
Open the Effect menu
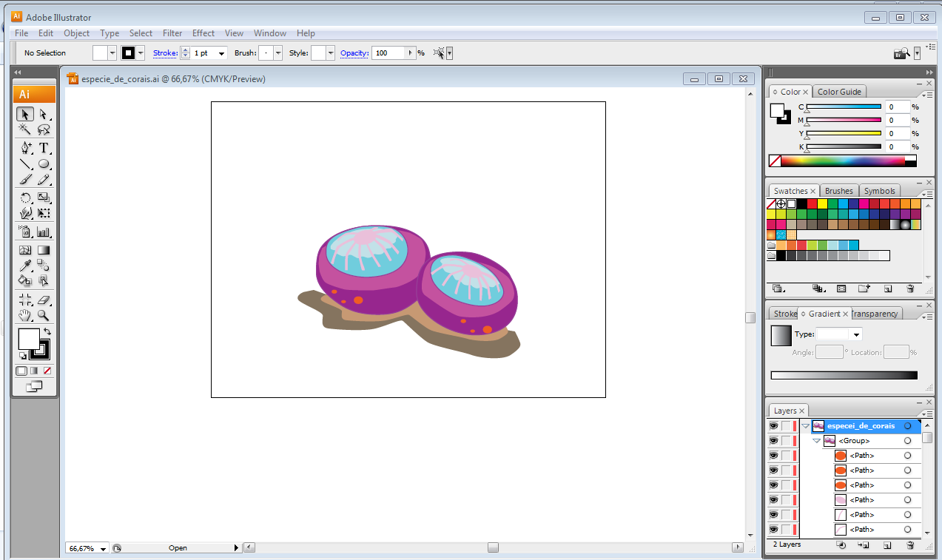pyautogui.click(x=203, y=33)
